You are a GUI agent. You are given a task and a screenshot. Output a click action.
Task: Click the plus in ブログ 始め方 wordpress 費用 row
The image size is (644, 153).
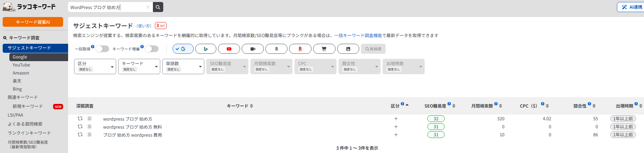396,135
